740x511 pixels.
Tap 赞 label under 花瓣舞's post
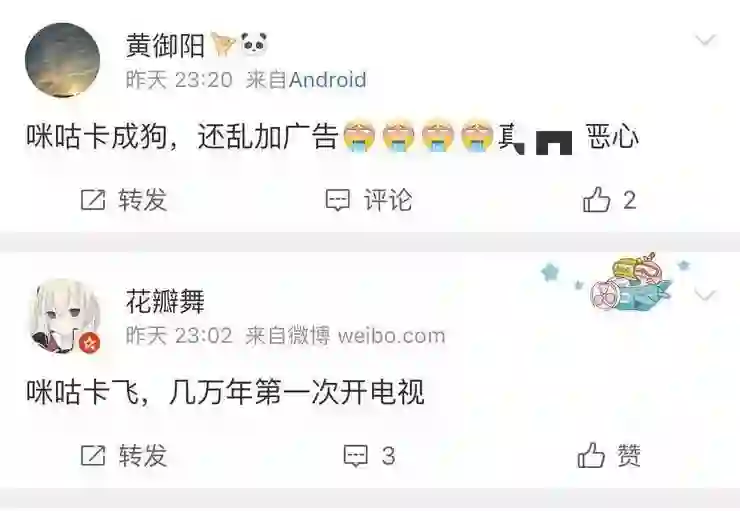coord(629,455)
